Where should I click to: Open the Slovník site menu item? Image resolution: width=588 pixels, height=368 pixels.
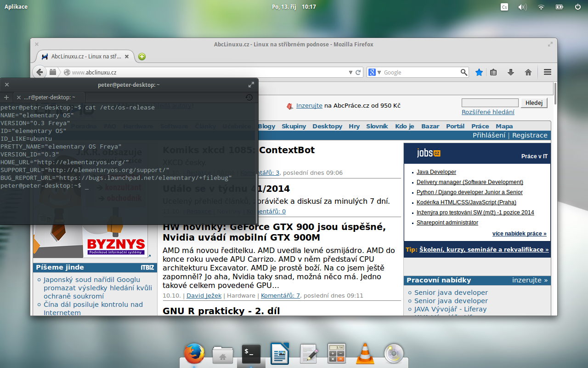377,126
